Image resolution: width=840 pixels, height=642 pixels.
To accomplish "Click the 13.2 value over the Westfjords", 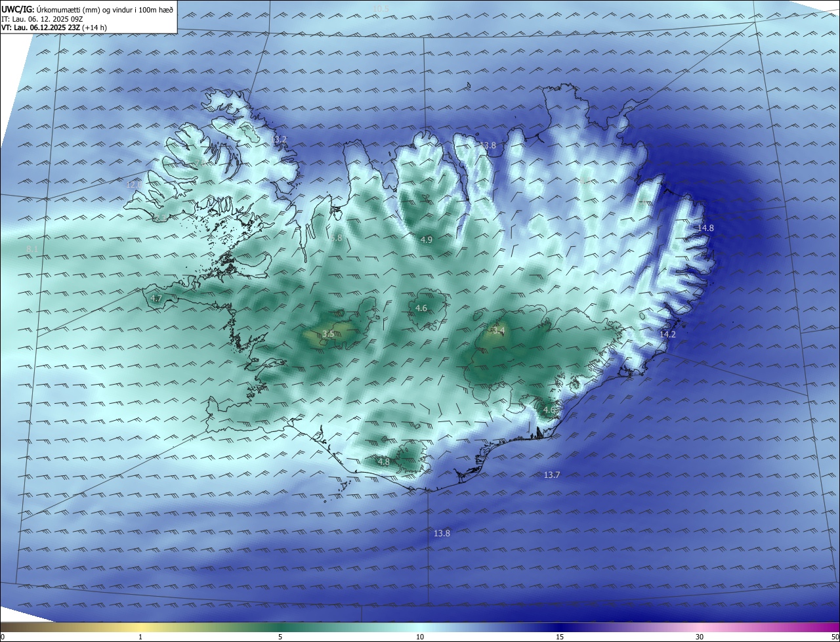I will 279,140.
